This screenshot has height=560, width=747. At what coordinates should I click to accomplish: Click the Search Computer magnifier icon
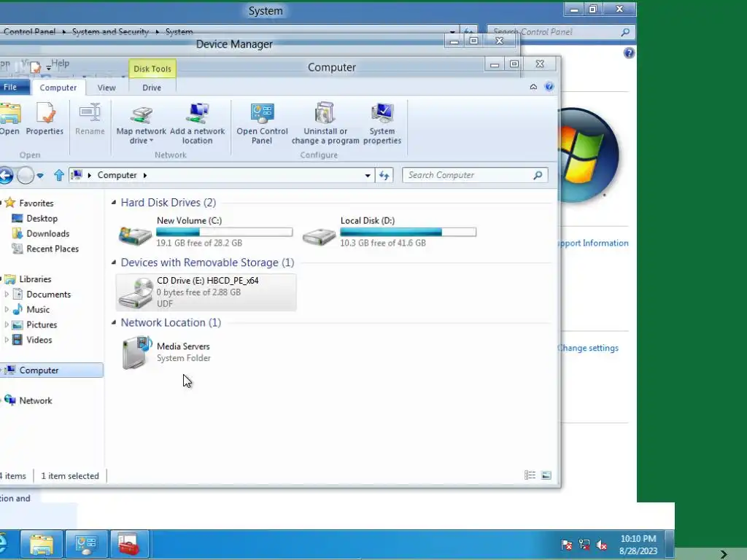(538, 175)
